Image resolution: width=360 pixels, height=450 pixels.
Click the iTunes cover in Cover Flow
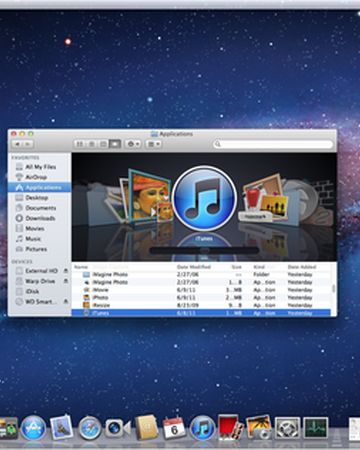(204, 198)
